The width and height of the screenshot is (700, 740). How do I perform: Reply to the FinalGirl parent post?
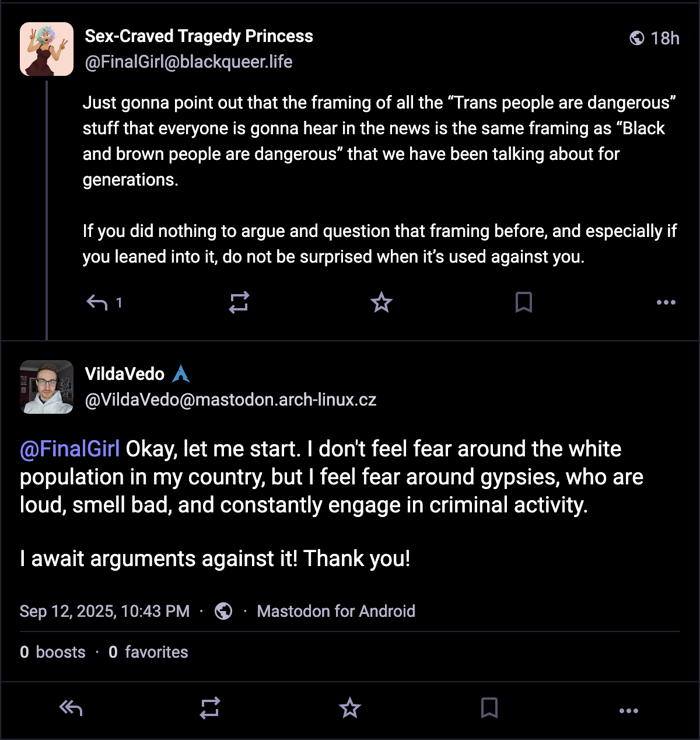pyautogui.click(x=98, y=302)
